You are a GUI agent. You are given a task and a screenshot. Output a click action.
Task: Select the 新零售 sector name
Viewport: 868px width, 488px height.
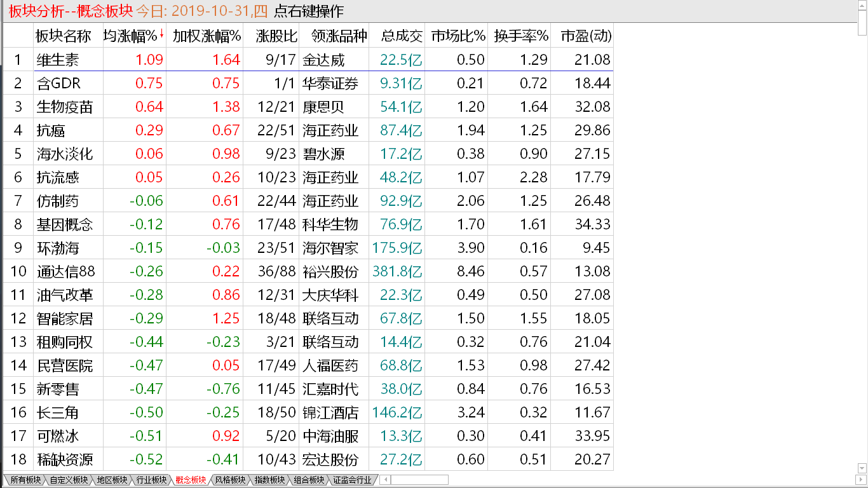pos(58,389)
